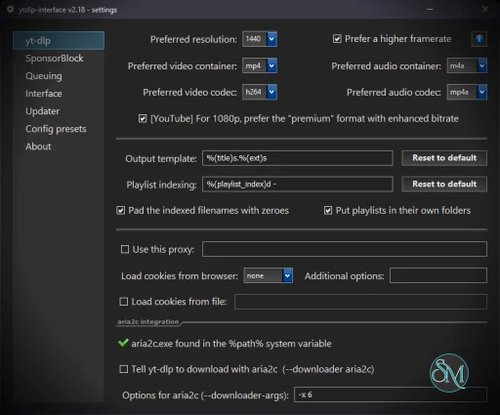Reset Playlist indexing to default

click(x=444, y=184)
